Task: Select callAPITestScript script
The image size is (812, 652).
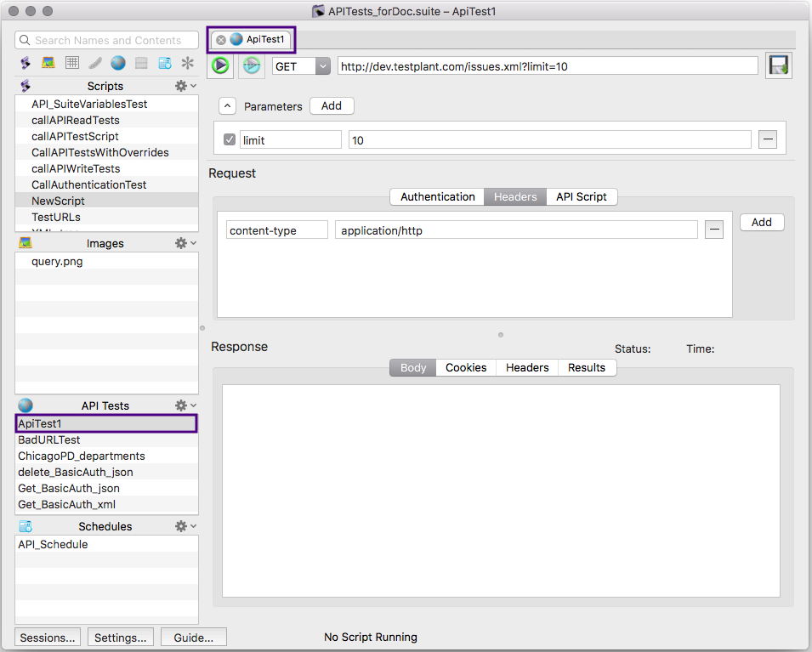Action: [x=106, y=136]
